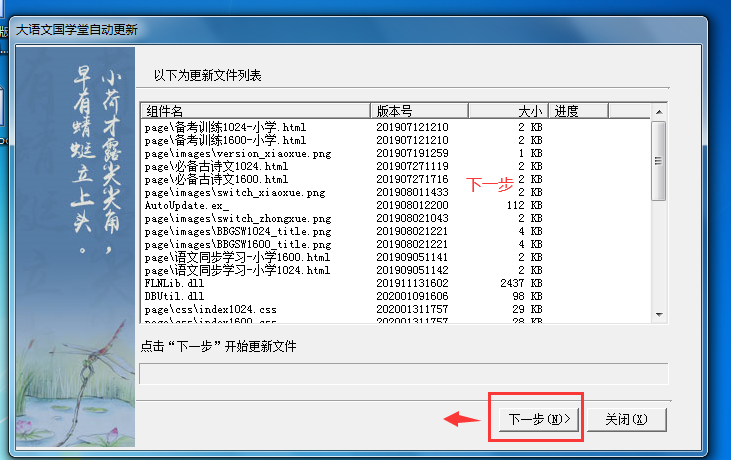
Task: Click the 大语文国学堂自动更新 title bar
Action: click(357, 30)
